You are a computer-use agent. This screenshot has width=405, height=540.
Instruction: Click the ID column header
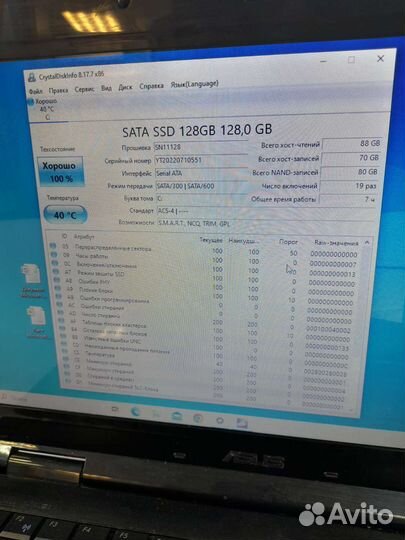point(64,236)
